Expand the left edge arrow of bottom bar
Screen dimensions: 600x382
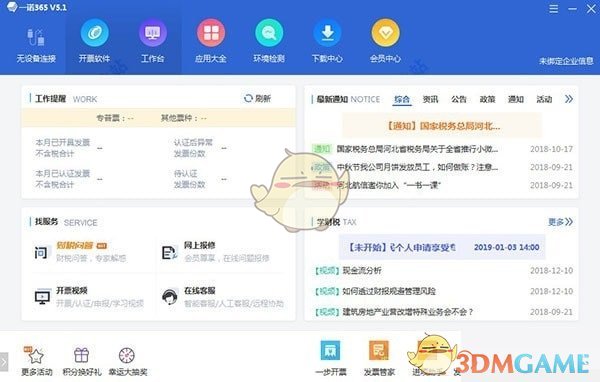4,362
